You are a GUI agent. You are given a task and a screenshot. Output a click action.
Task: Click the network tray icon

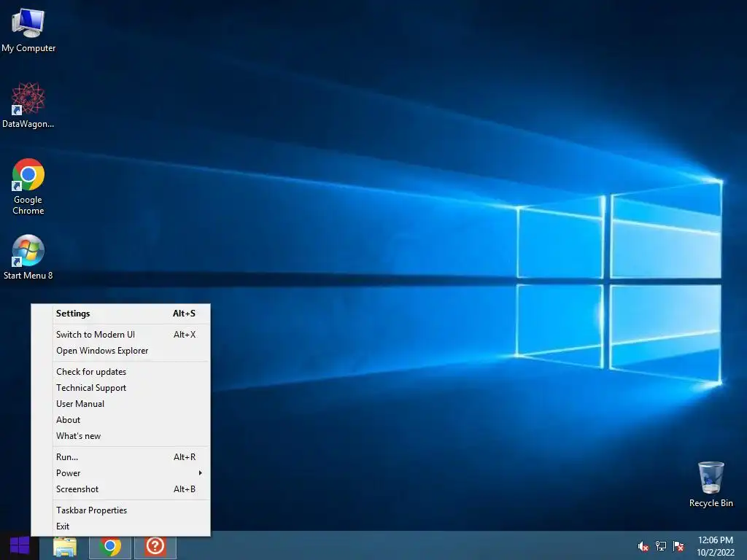(x=661, y=546)
